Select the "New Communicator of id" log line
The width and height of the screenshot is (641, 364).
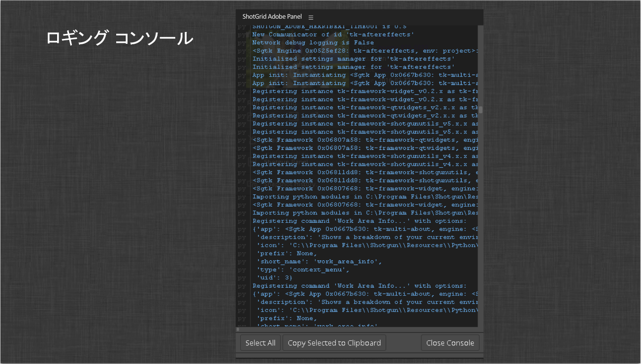point(333,34)
